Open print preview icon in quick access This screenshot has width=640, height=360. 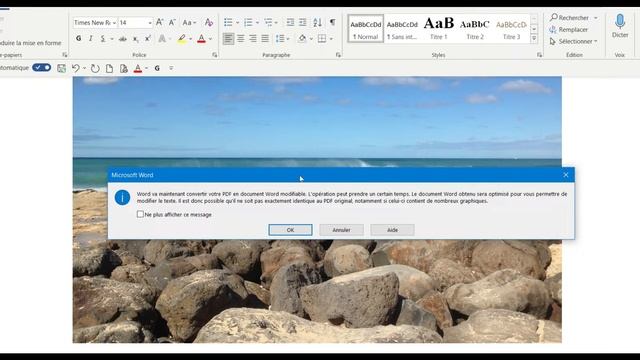[x=124, y=68]
